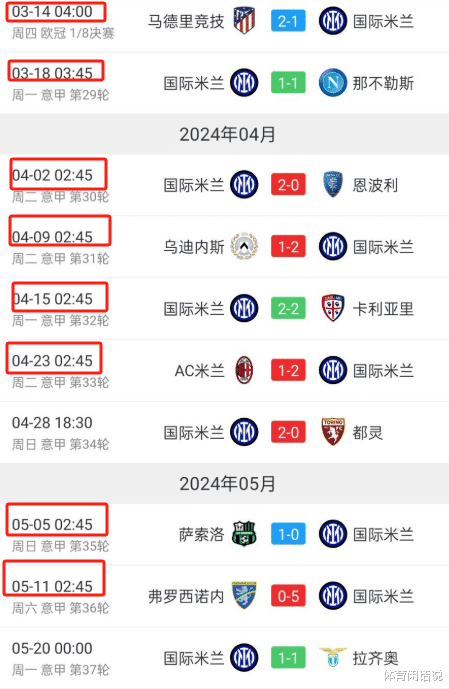Select the 2024年04月 month header

coord(228,134)
